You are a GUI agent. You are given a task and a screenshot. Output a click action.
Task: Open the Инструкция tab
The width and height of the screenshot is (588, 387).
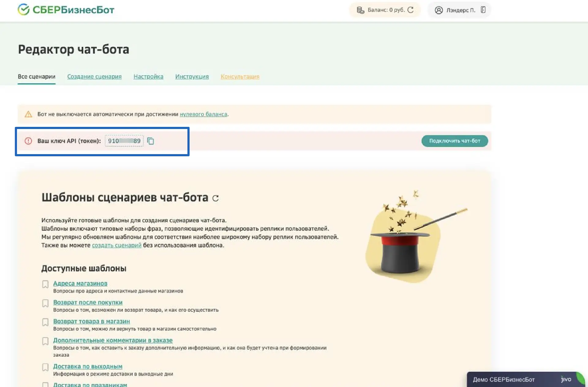point(192,77)
